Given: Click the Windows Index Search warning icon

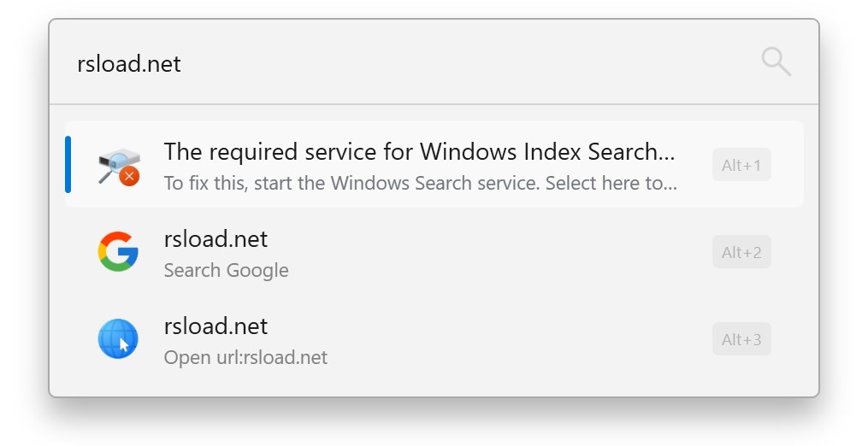Looking at the screenshot, I should [118, 166].
